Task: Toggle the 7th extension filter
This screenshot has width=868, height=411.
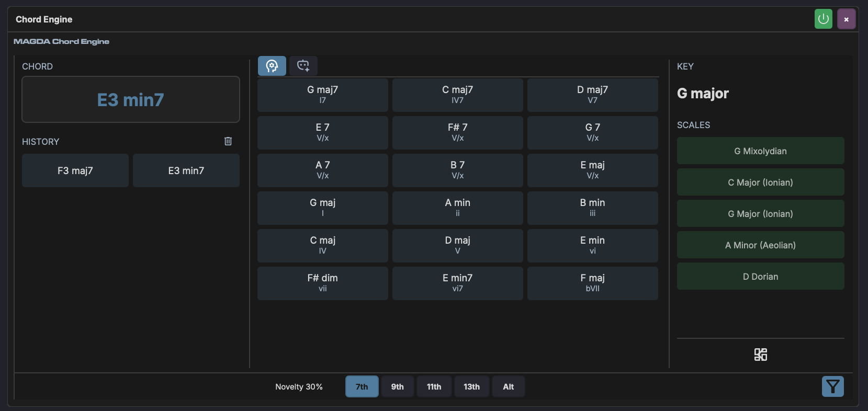Action: pos(362,386)
